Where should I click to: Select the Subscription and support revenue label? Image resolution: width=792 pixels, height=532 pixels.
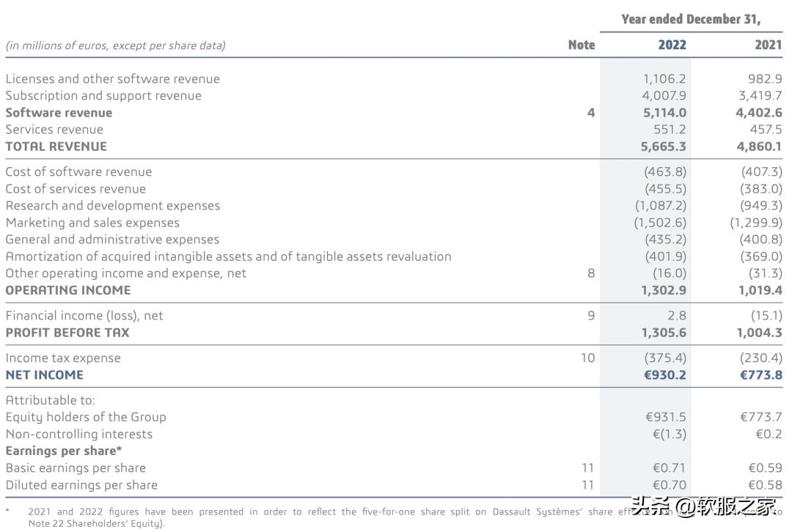pyautogui.click(x=103, y=95)
